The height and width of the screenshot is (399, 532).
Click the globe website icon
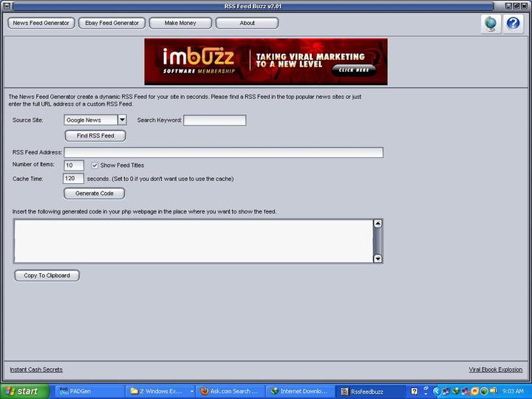(x=491, y=24)
